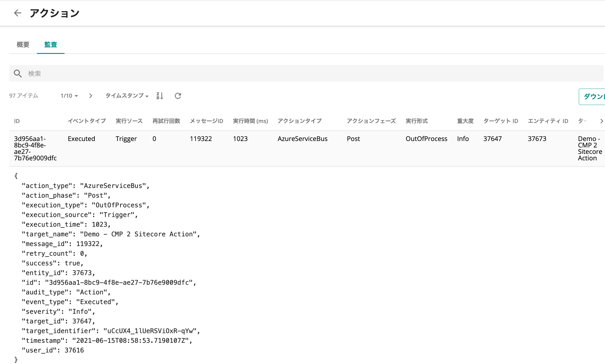
Task: Select the 監査 tab
Action: tap(50, 45)
